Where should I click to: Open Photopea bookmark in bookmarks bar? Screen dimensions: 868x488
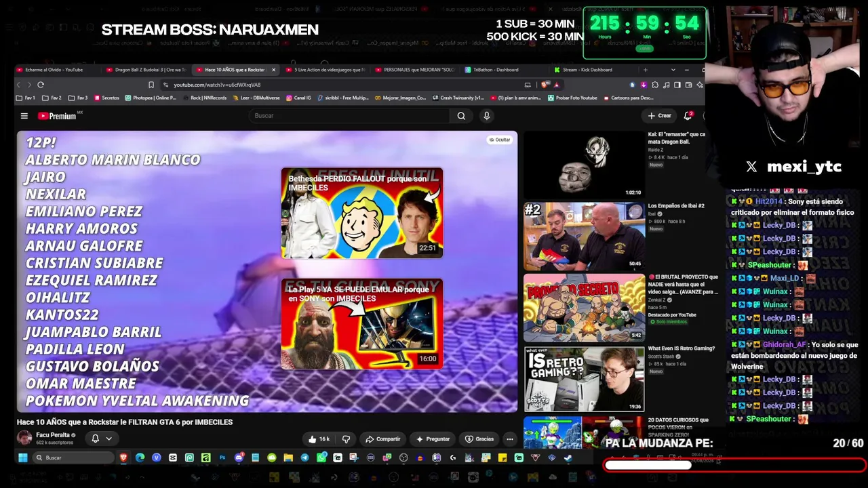(x=151, y=98)
